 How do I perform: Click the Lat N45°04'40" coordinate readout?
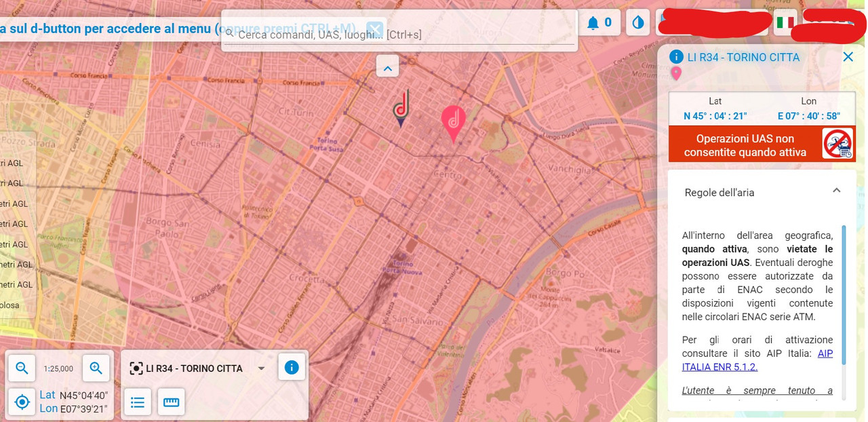pos(73,395)
